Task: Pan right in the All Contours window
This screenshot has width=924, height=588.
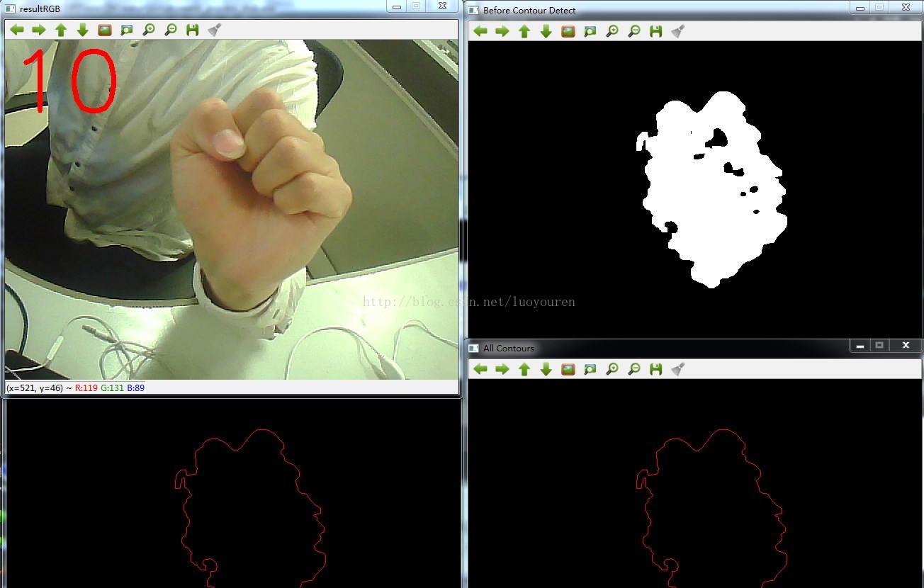Action: click(502, 369)
